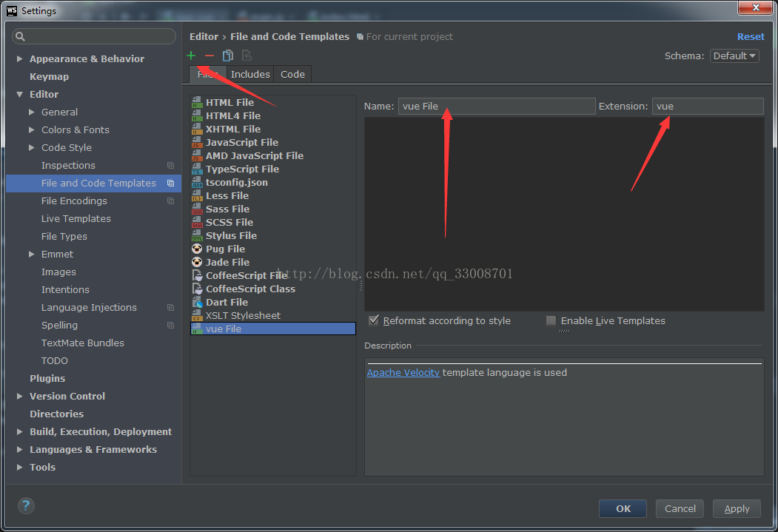Open File Types settings page
The width and height of the screenshot is (778, 532).
64,237
